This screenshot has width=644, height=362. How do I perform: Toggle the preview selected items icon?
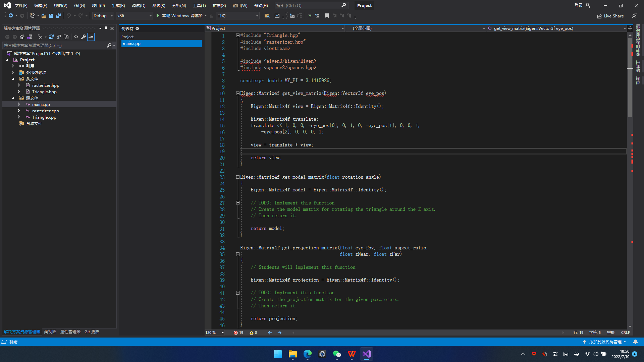(x=91, y=37)
